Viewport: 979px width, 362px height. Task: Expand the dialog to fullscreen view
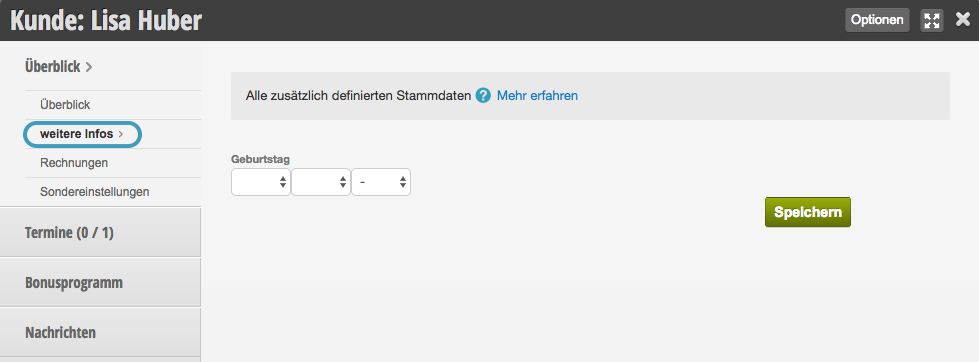tap(932, 20)
